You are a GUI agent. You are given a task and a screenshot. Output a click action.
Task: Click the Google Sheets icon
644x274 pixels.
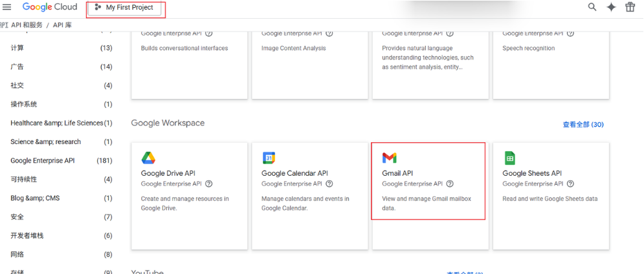[x=509, y=158]
